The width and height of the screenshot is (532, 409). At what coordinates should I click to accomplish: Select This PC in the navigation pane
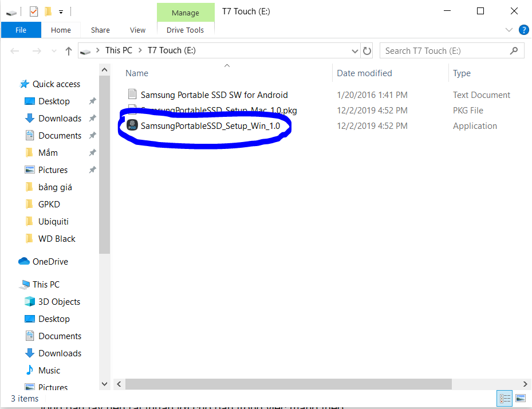click(46, 285)
